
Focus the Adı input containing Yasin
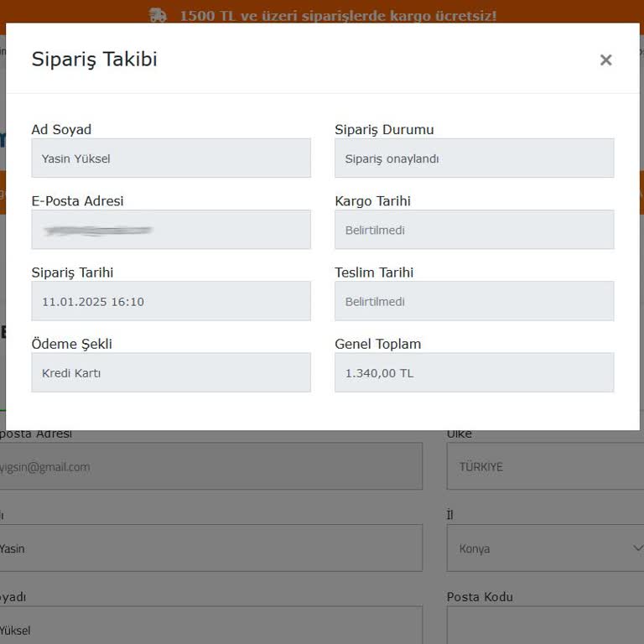click(x=210, y=548)
